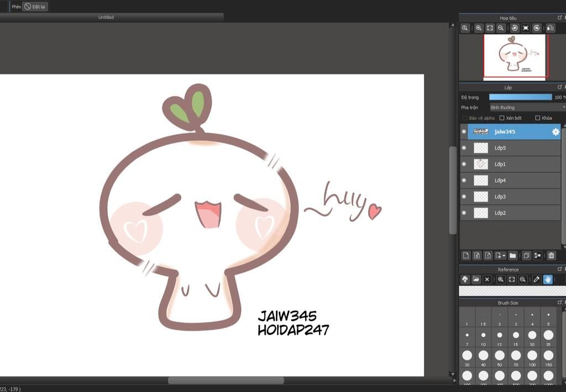Choose brush size 10
Image resolution: width=566 pixels, height=392 pixels.
pyautogui.click(x=483, y=337)
